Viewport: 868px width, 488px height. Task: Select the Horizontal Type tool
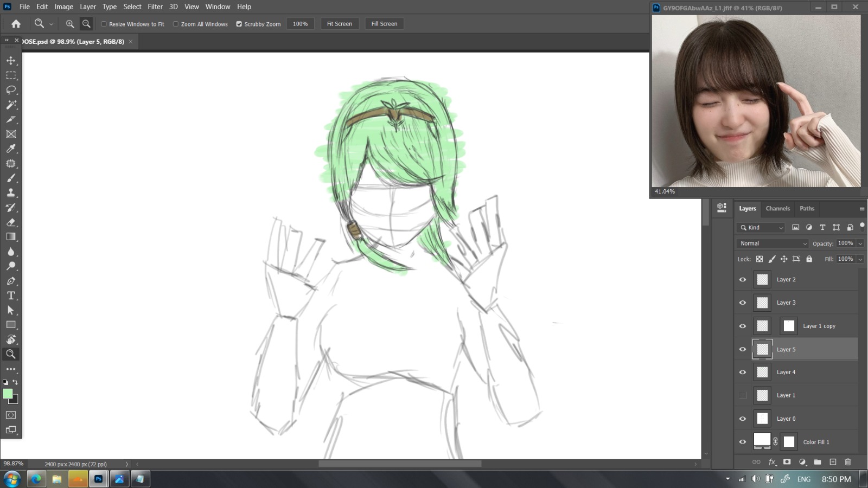[11, 296]
